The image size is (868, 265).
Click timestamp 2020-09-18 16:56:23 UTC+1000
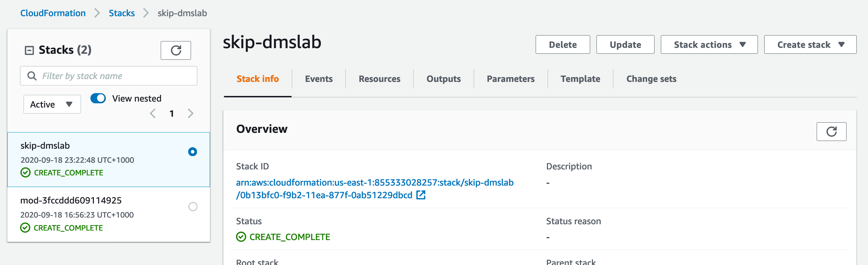77,215
